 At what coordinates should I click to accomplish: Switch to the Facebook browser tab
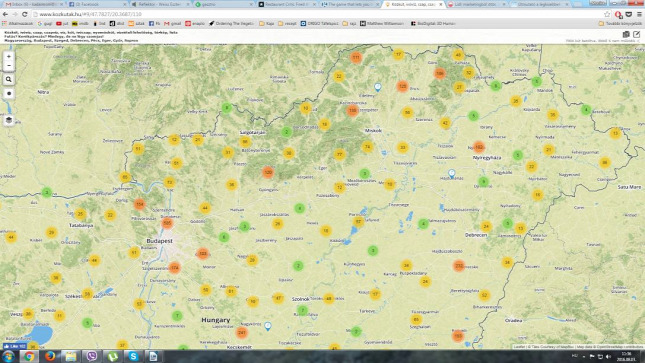click(96, 4)
